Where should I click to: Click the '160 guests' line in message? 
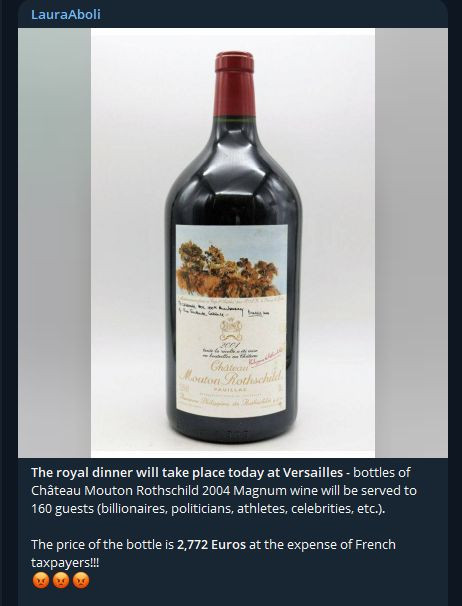pyautogui.click(x=208, y=508)
